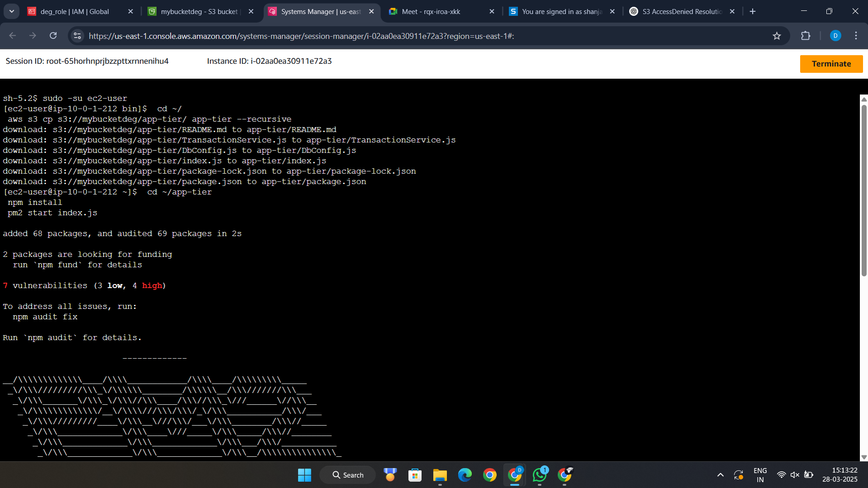The width and height of the screenshot is (868, 488).
Task: Bookmark this page with star icon
Action: pyautogui.click(x=777, y=36)
